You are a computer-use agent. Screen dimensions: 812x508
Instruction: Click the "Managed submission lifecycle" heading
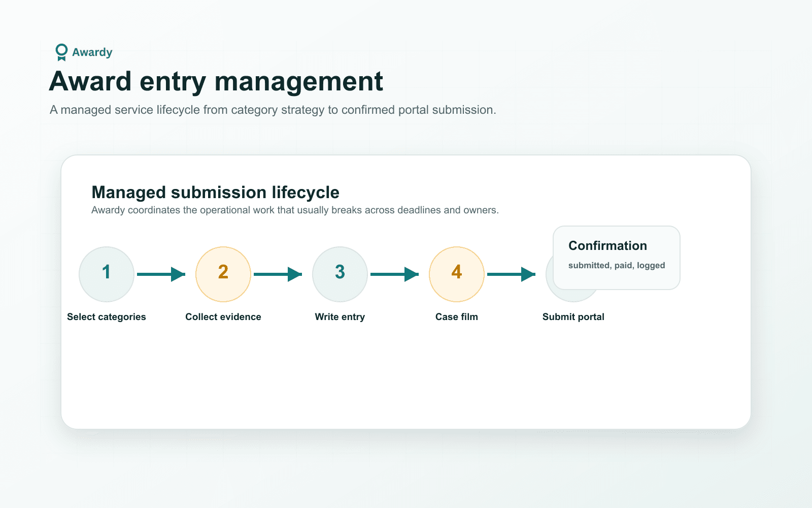(216, 193)
